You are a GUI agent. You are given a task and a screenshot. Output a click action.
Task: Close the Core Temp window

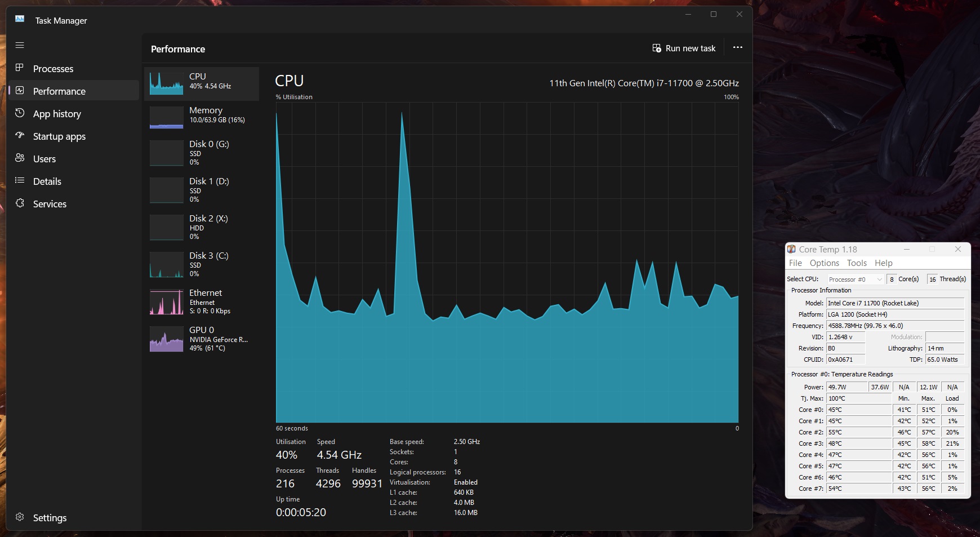958,249
